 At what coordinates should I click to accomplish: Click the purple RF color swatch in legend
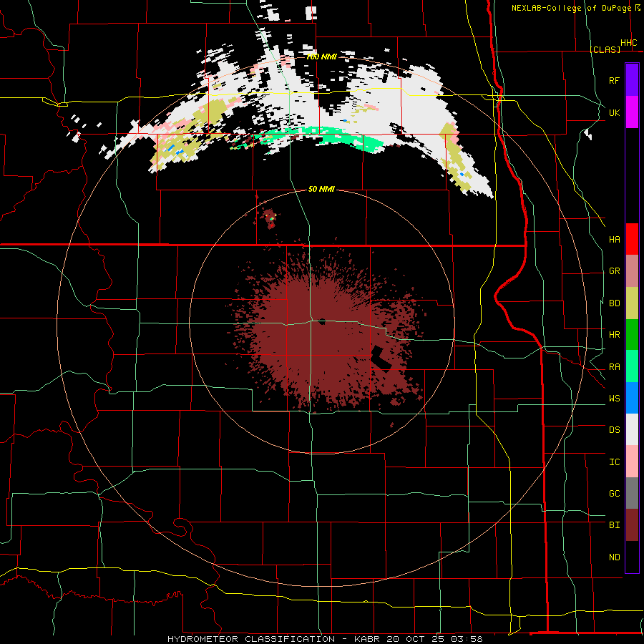coord(632,80)
